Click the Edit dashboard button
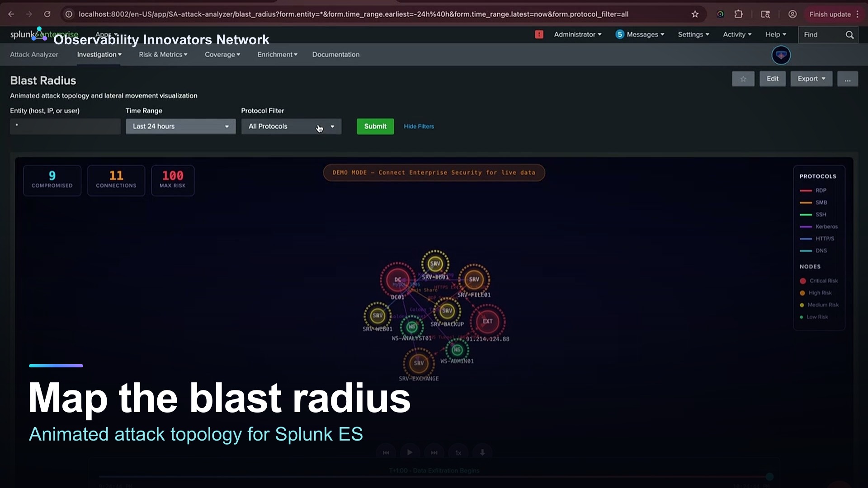The image size is (868, 488). (773, 79)
